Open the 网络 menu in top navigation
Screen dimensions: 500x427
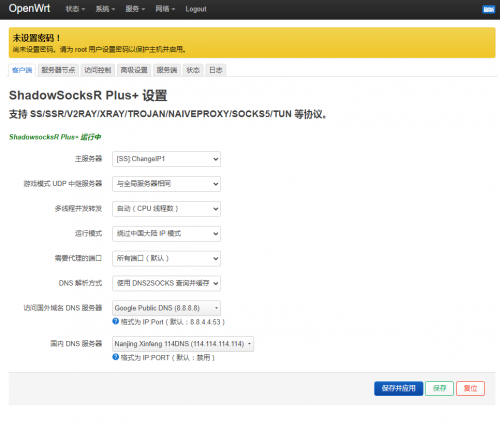[165, 9]
